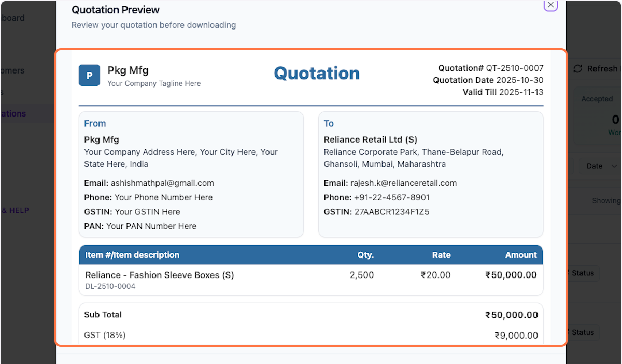The image size is (622, 364).
Task: Click the Date dropdown chevron arrow
Action: (x=614, y=166)
